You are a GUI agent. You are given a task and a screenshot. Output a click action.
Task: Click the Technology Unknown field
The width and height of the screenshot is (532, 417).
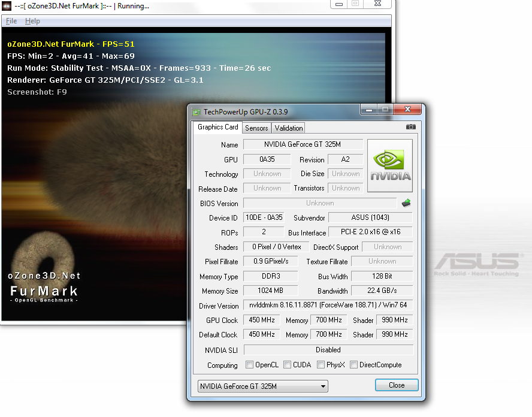pyautogui.click(x=267, y=174)
